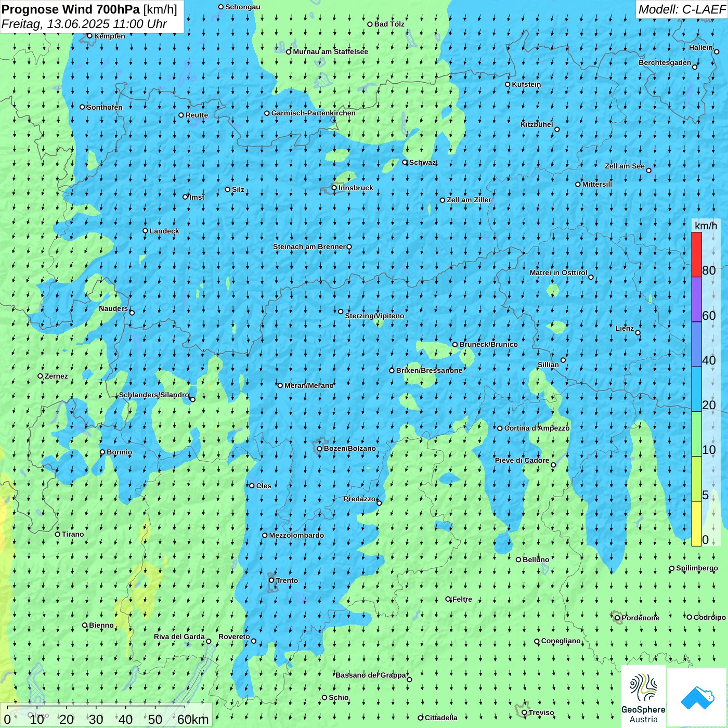Viewport: 728px width, 728px height.
Task: Select the Pordenone city label
Action: (641, 618)
